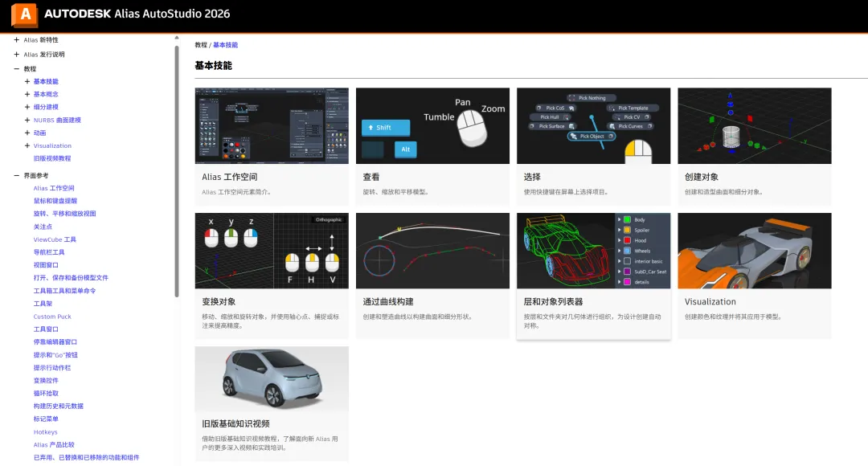Expand the 基本技能 sidebar node
868x466 pixels.
[27, 81]
